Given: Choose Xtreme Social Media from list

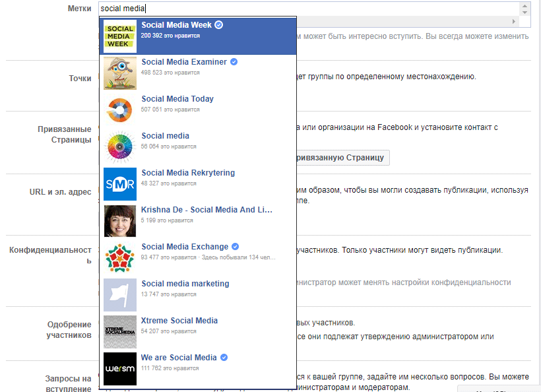Looking at the screenshot, I should (198, 331).
